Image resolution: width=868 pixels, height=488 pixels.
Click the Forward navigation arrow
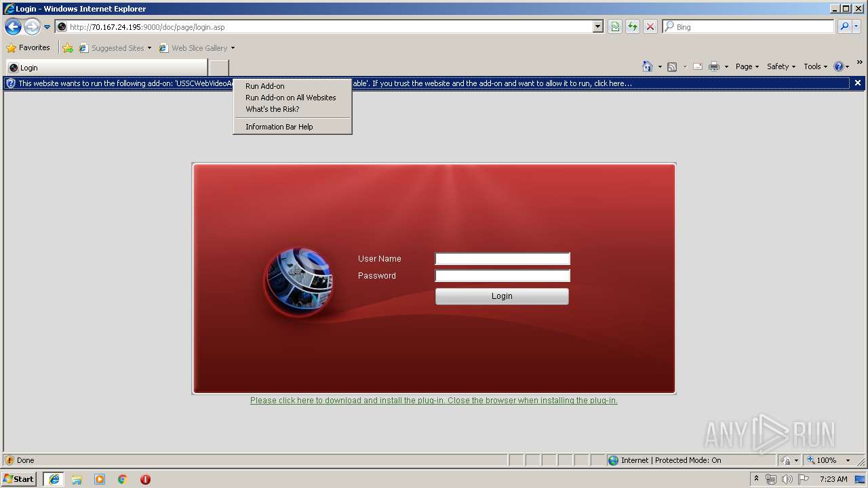(x=32, y=27)
